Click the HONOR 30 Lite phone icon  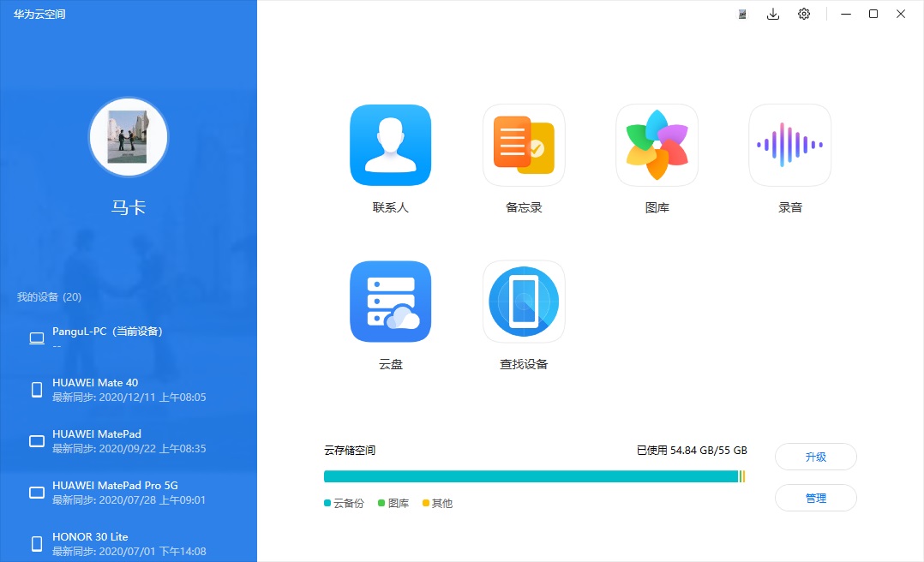pyautogui.click(x=37, y=544)
